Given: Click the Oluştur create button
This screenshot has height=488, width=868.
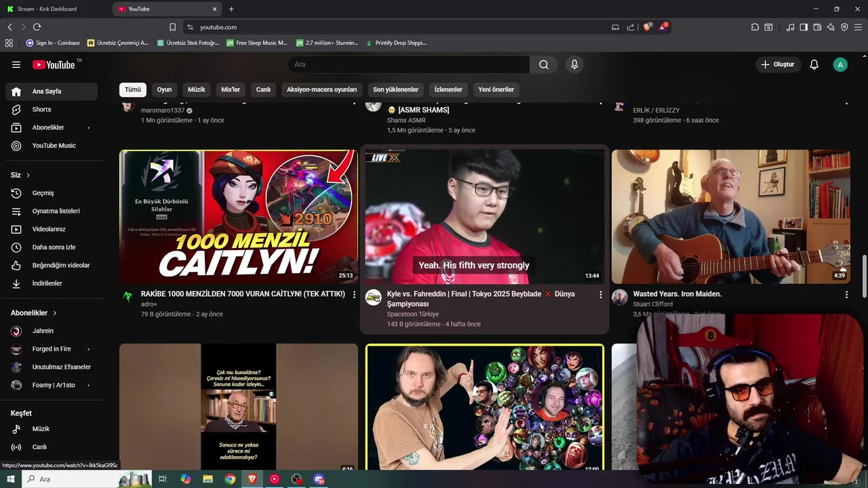Looking at the screenshot, I should [x=778, y=64].
